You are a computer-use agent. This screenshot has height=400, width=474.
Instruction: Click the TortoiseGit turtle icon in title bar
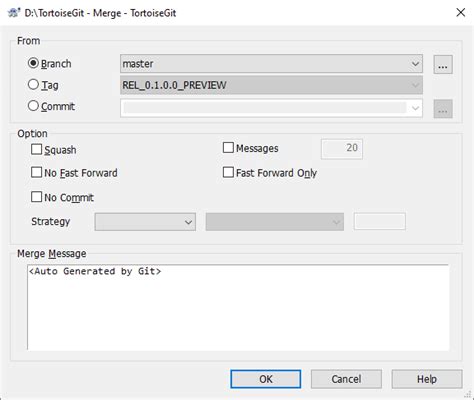point(14,13)
